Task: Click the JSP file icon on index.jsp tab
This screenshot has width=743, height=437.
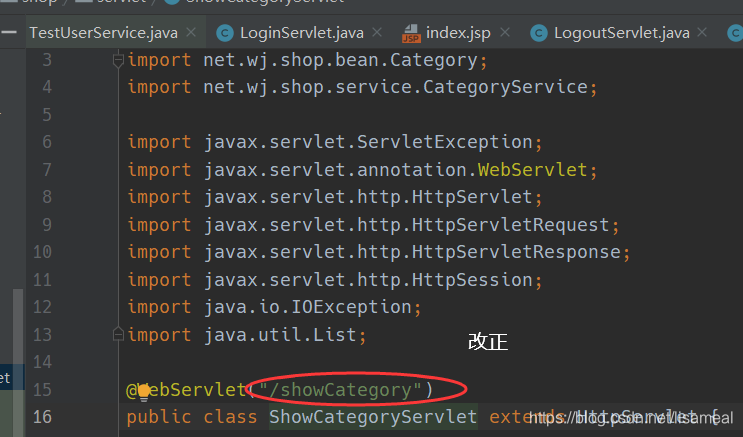Action: [411, 34]
